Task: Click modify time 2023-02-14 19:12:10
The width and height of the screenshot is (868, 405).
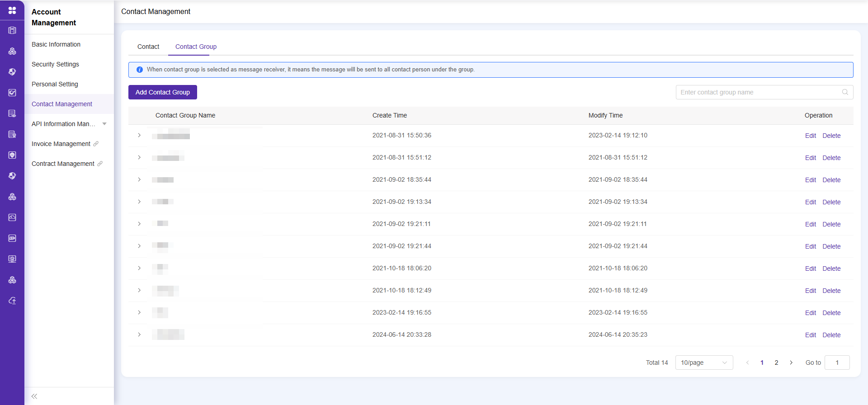Action: (x=618, y=135)
